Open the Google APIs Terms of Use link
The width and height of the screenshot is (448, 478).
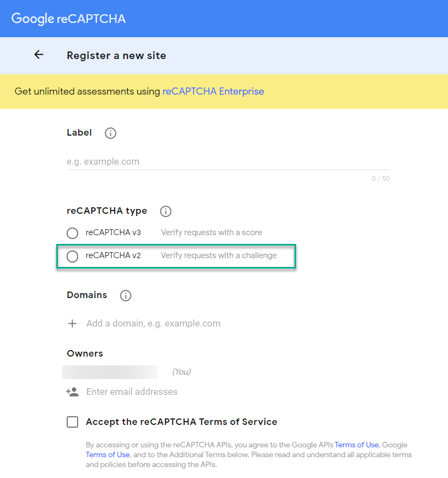coord(357,445)
